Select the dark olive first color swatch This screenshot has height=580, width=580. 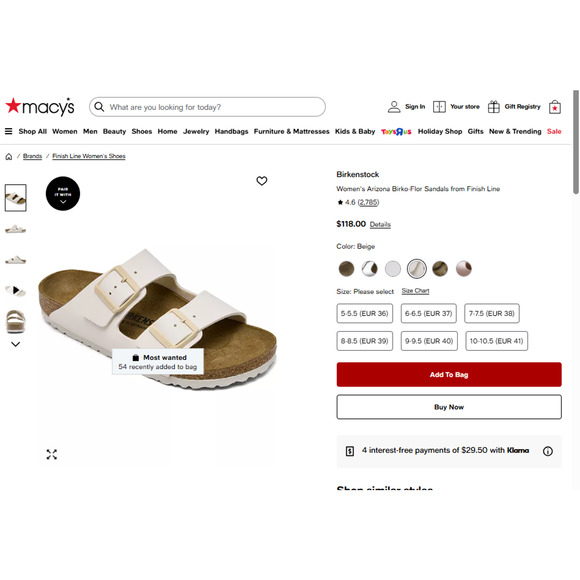coord(346,269)
